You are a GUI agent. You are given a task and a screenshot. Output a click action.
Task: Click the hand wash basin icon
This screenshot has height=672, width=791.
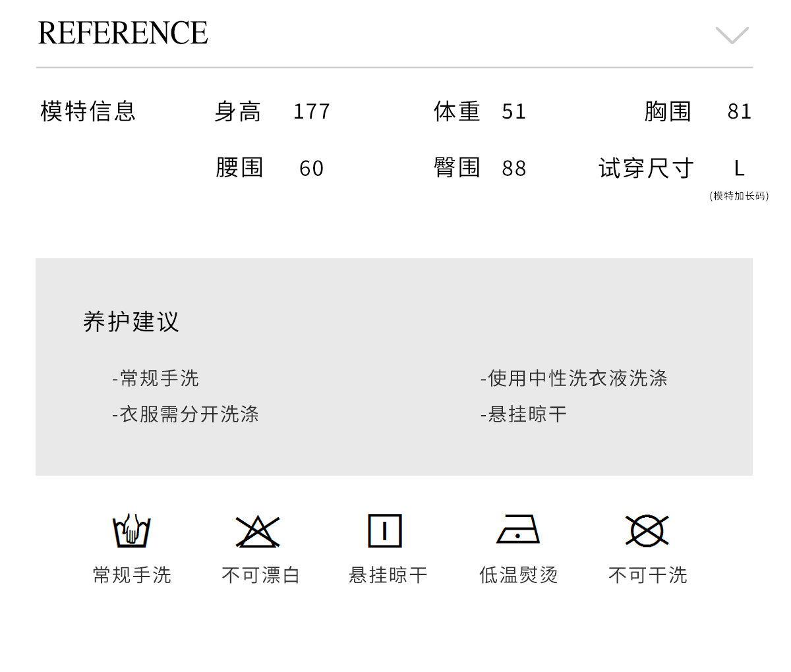click(x=132, y=531)
